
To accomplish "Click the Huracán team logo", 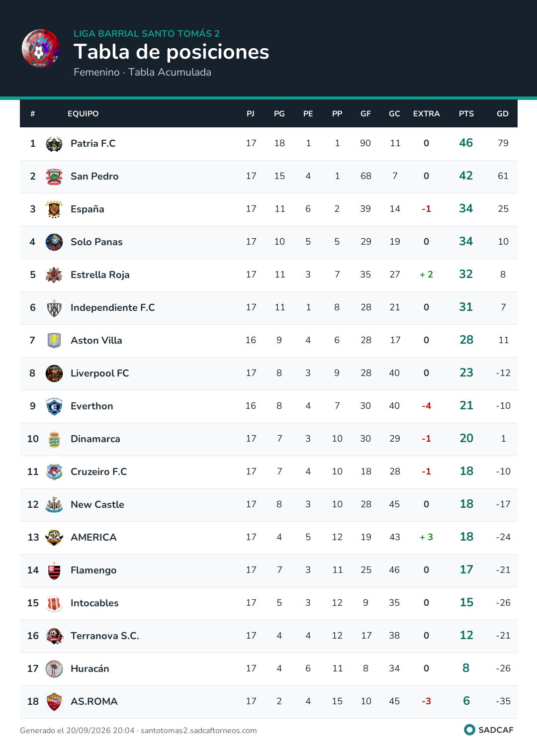I will click(54, 669).
